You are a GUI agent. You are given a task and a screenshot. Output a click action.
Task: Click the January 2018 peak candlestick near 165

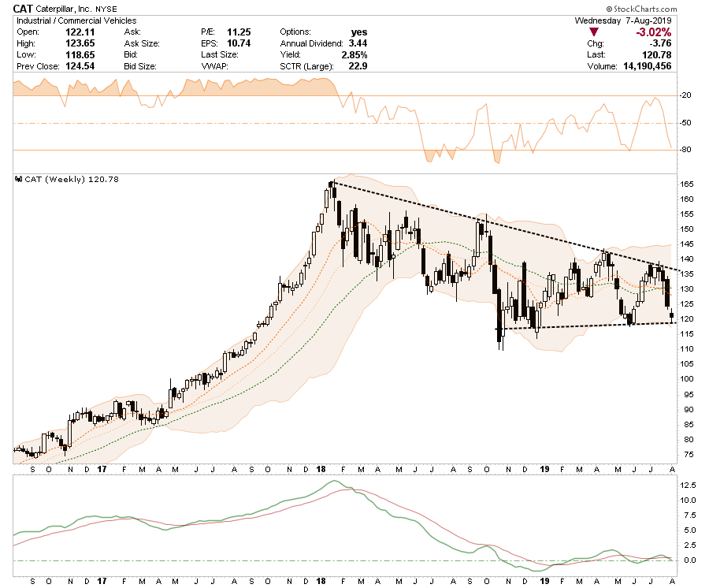[331, 184]
